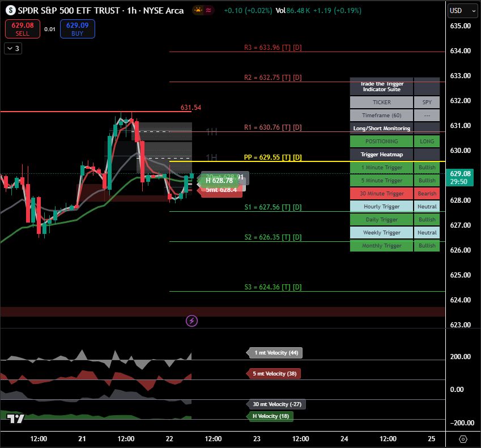This screenshot has width=481, height=448.
Task: Click the Trade the Trigger Indicator Suite header
Action: [x=382, y=87]
